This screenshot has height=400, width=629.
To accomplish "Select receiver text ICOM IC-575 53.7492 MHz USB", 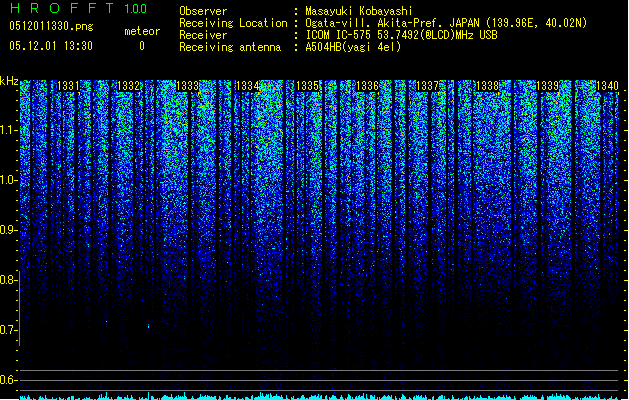I will [x=401, y=35].
